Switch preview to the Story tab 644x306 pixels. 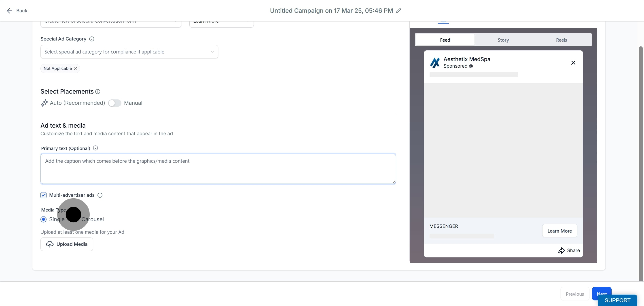point(503,40)
